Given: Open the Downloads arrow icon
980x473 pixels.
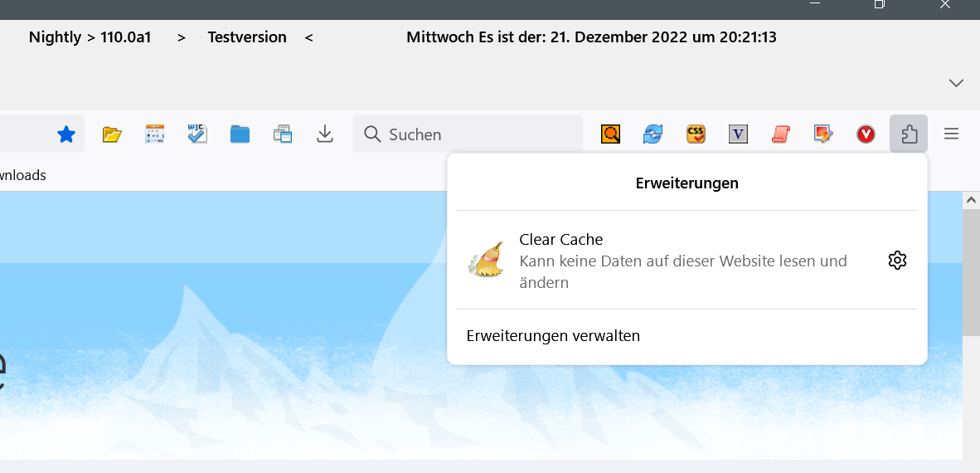Looking at the screenshot, I should pyautogui.click(x=325, y=134).
